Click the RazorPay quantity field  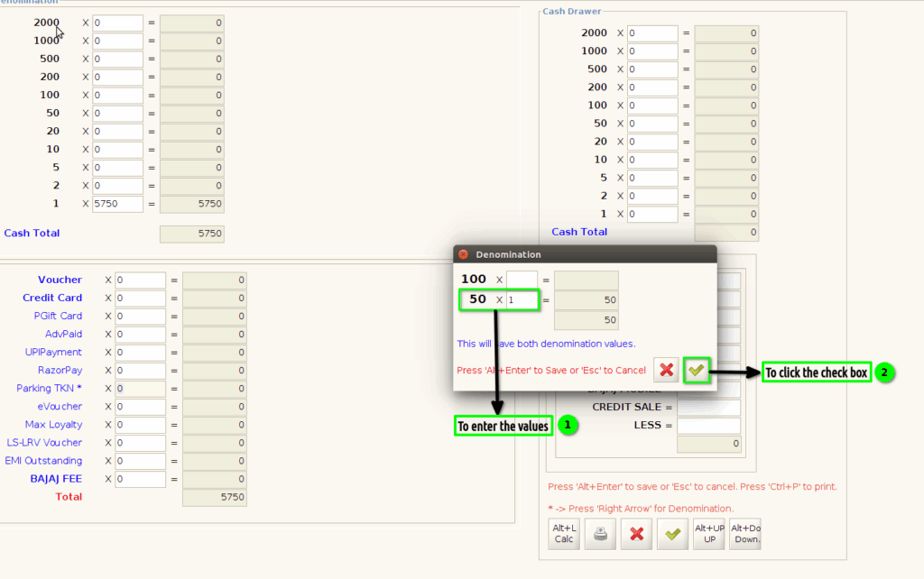coord(140,371)
